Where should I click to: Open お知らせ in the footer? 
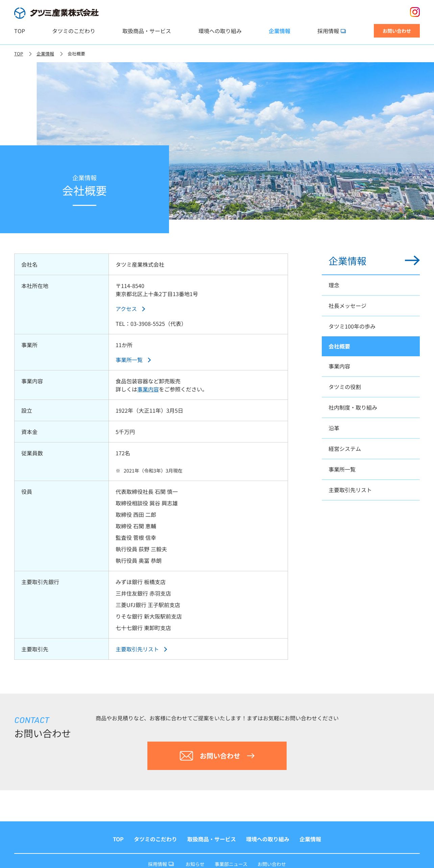195,864
